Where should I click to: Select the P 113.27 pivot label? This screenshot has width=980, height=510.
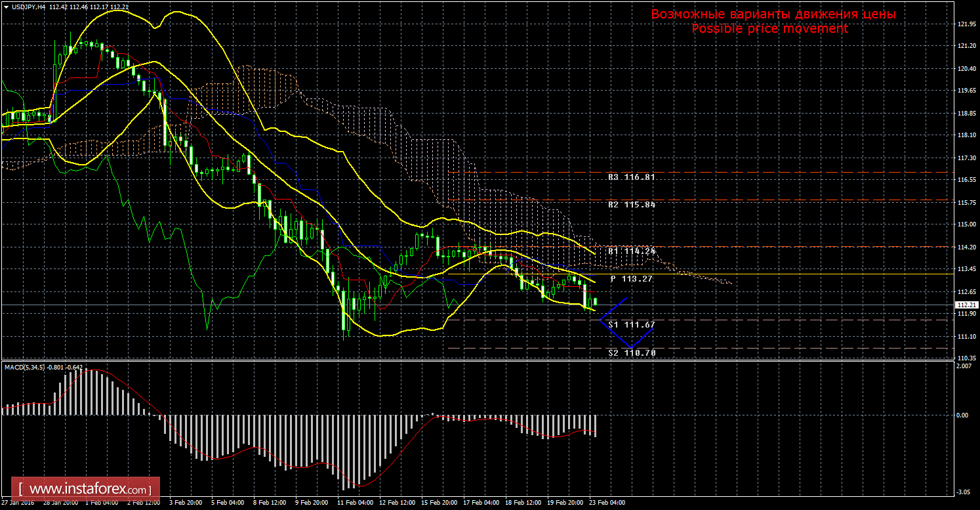[x=631, y=279]
